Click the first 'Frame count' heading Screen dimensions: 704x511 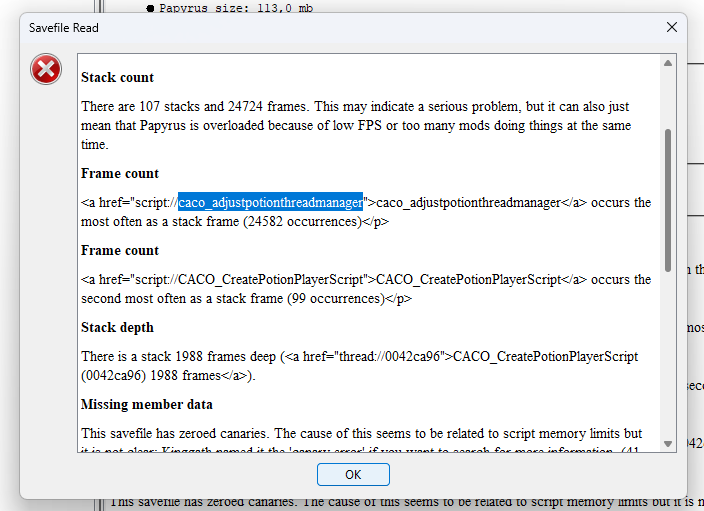click(120, 173)
